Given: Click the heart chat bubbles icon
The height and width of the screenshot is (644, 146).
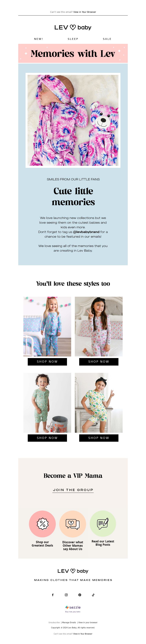Looking at the screenshot, I should [73, 524].
